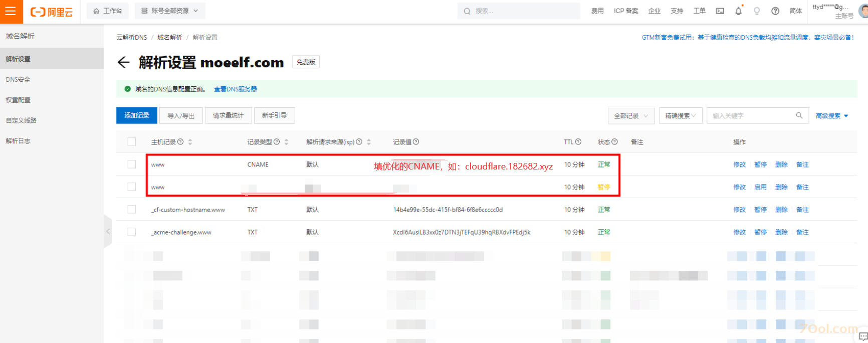Click the Aliyun logo

point(52,12)
